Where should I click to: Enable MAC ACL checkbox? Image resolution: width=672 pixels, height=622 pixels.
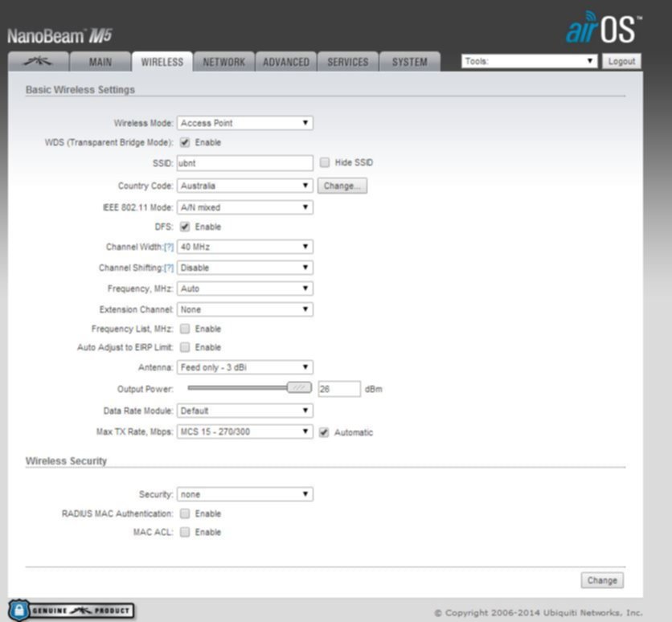point(185,532)
